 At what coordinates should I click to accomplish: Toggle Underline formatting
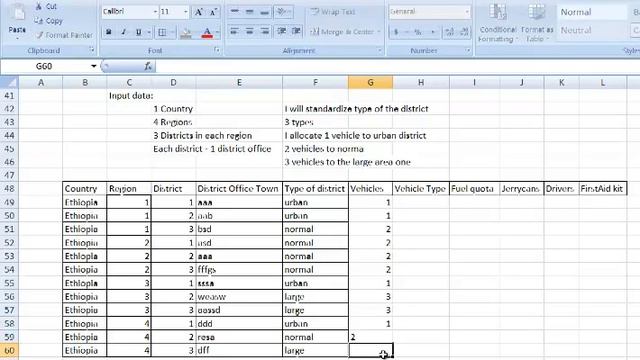(x=138, y=32)
